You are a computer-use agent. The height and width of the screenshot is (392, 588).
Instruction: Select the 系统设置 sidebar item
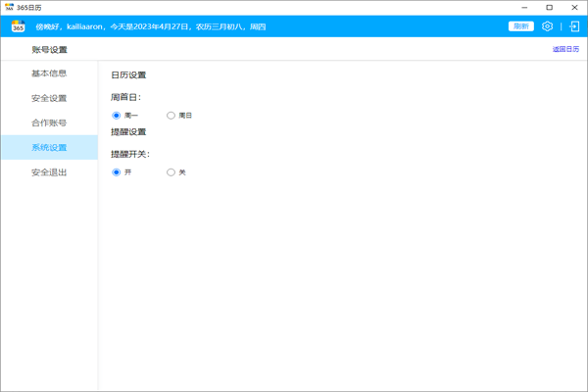(x=49, y=147)
